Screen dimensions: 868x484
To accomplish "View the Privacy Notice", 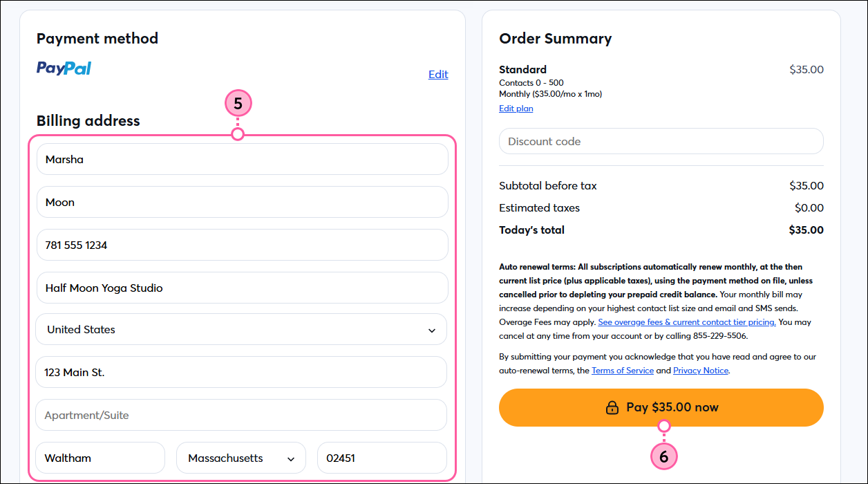I will (700, 370).
